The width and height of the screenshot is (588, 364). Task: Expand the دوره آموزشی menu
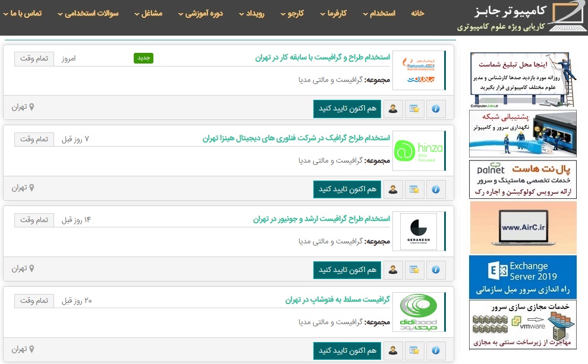[200, 14]
